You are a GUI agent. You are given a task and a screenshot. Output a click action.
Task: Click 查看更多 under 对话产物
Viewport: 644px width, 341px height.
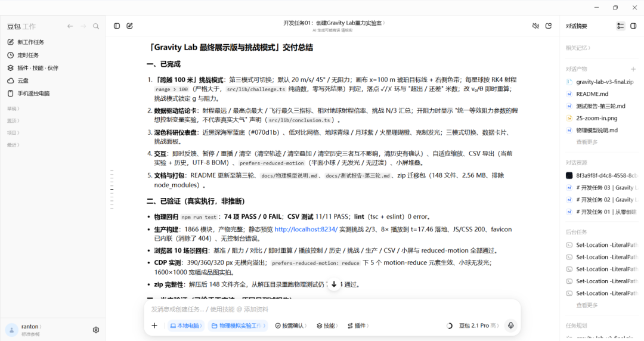587,142
